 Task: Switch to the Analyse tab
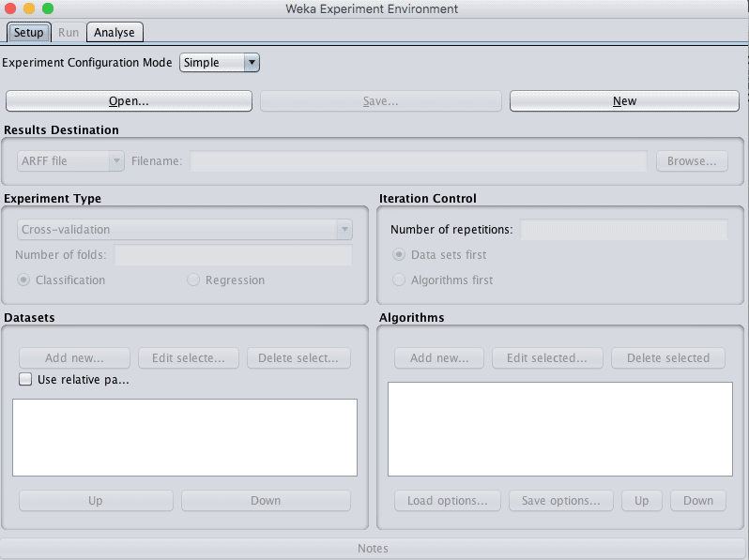coord(115,33)
